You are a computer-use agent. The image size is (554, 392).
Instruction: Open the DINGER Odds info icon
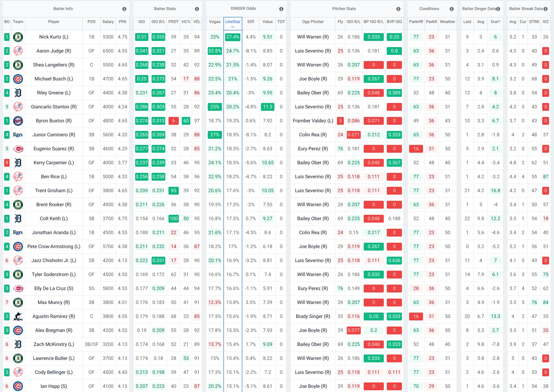pos(281,9)
